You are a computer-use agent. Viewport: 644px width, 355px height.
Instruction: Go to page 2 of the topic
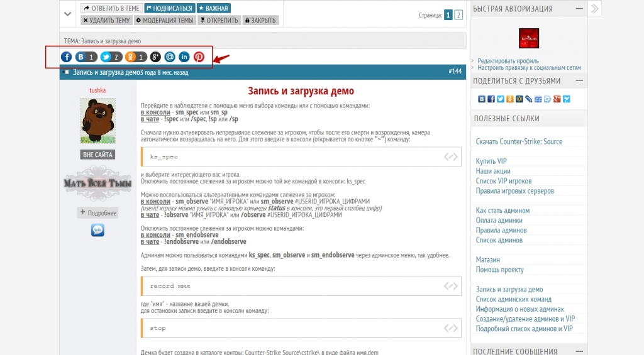point(458,15)
